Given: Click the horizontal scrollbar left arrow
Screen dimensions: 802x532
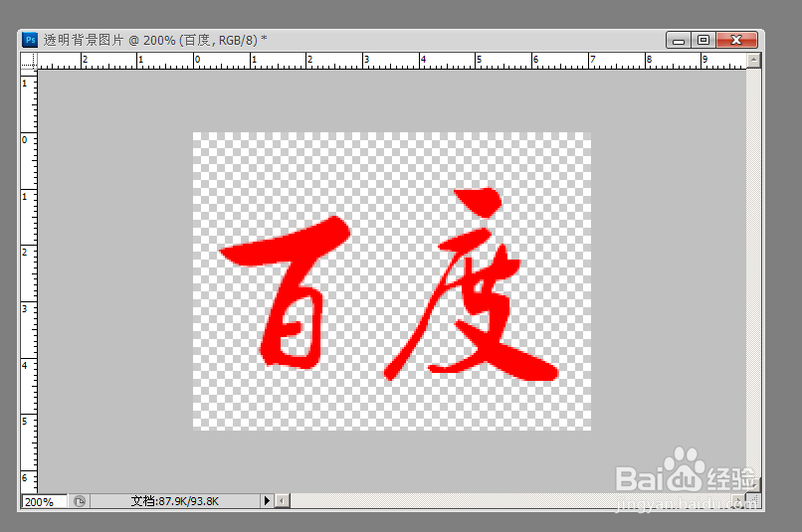Looking at the screenshot, I should coord(283,501).
